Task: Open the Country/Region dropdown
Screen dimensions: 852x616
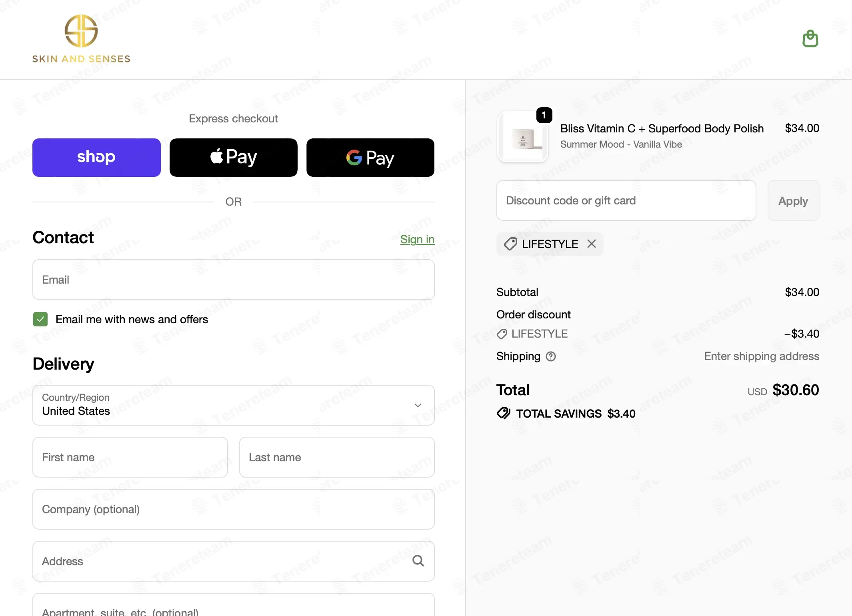Action: (234, 405)
